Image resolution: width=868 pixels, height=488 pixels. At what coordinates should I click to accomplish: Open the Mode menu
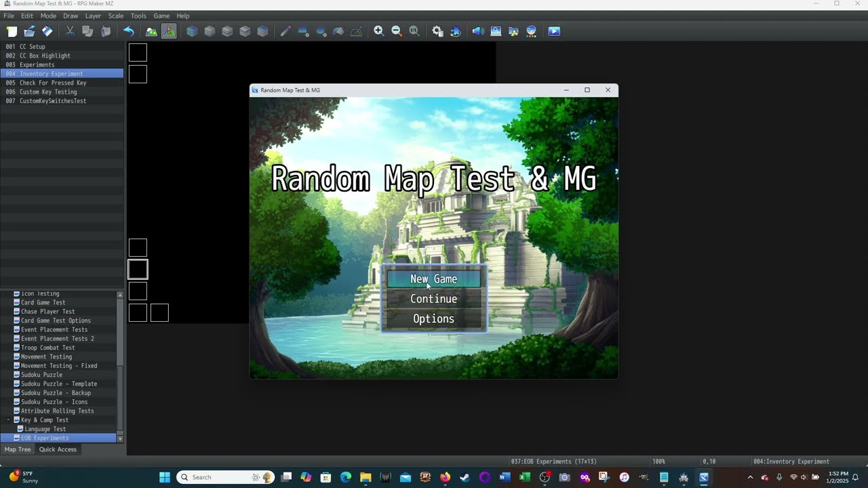click(48, 16)
